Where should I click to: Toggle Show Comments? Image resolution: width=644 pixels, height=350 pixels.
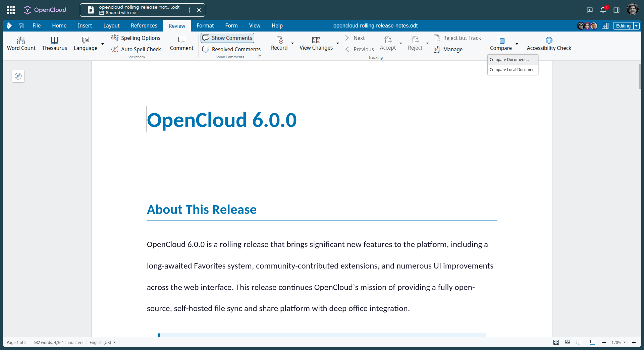coord(227,38)
